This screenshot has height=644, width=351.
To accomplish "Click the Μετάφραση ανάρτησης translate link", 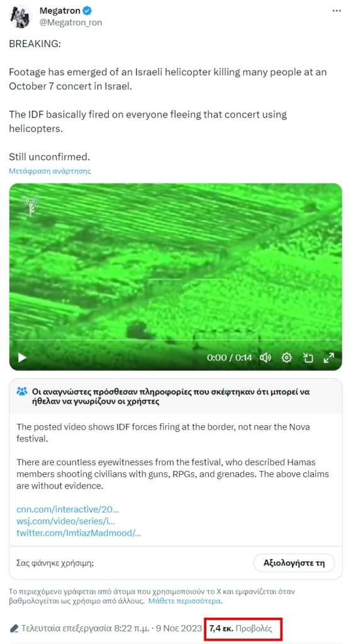I will (50, 171).
